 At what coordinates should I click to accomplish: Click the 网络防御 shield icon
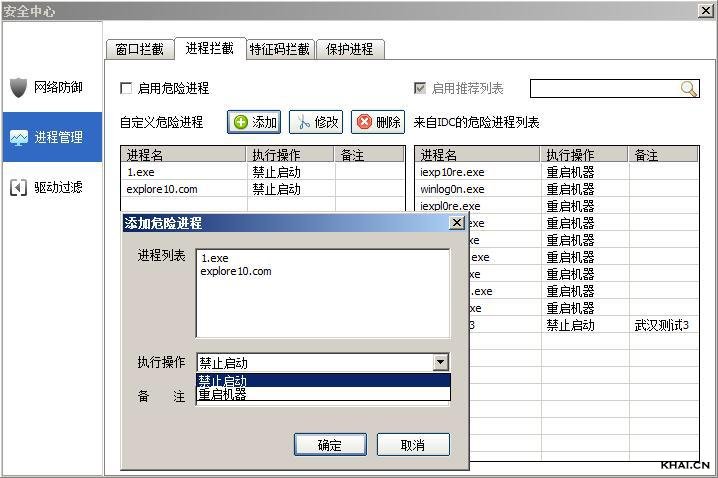(x=19, y=87)
